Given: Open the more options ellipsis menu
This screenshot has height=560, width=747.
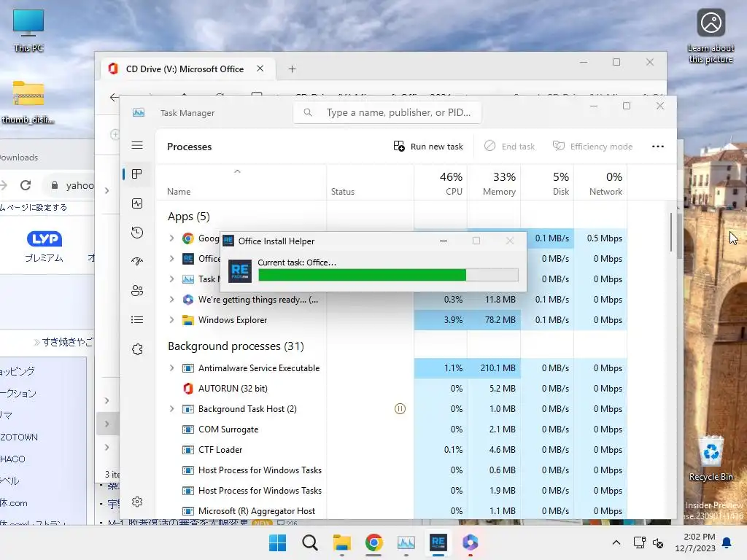Looking at the screenshot, I should 658,146.
